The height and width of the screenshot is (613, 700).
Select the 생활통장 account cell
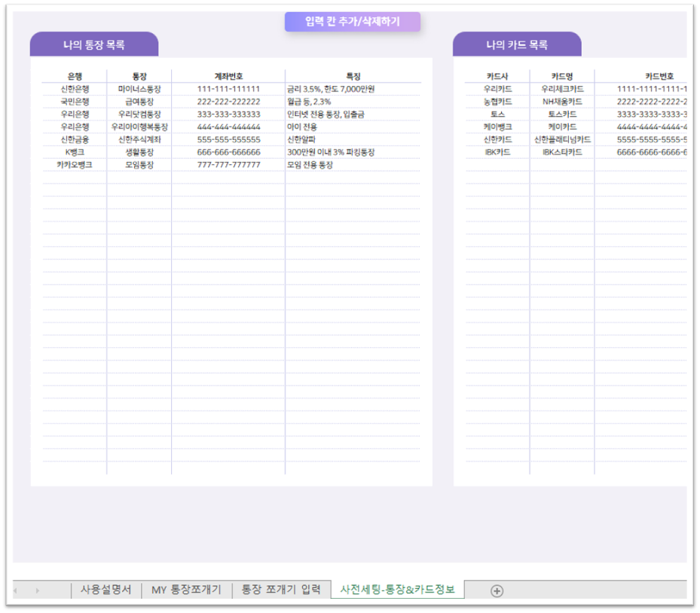(139, 152)
